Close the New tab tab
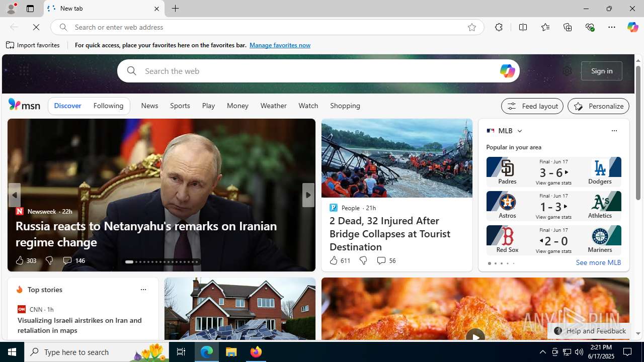Viewport: 644px width, 362px height. pos(156,9)
